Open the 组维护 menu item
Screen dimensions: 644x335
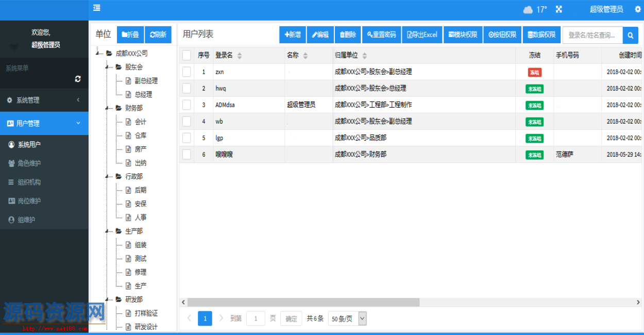coord(44,220)
